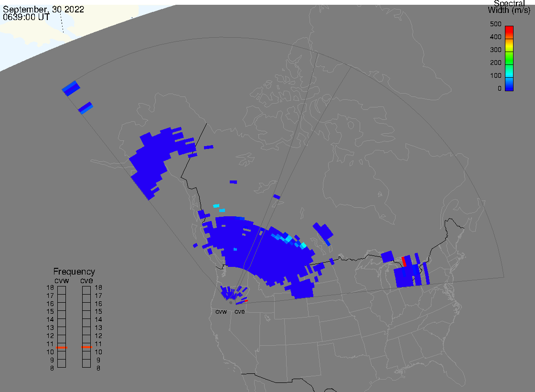Click the 200 label on the color scale
Image resolution: width=535 pixels, height=392 pixels.
(x=495, y=63)
